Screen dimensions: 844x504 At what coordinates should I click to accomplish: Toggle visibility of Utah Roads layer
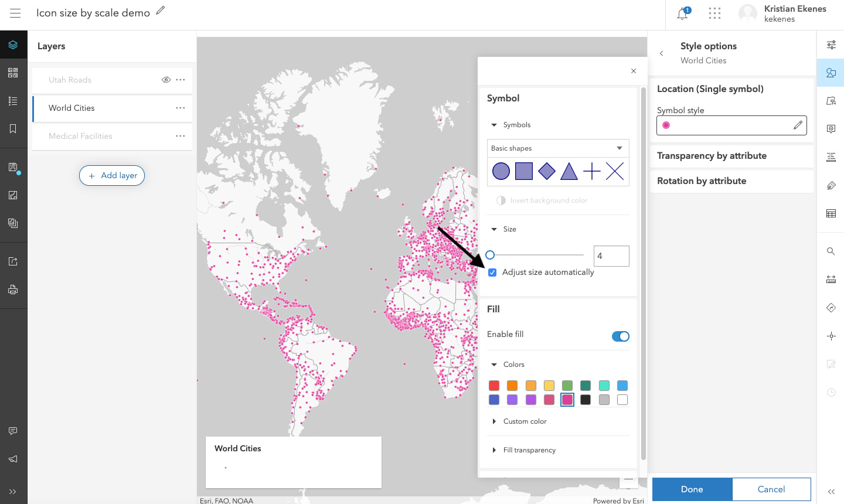(166, 80)
